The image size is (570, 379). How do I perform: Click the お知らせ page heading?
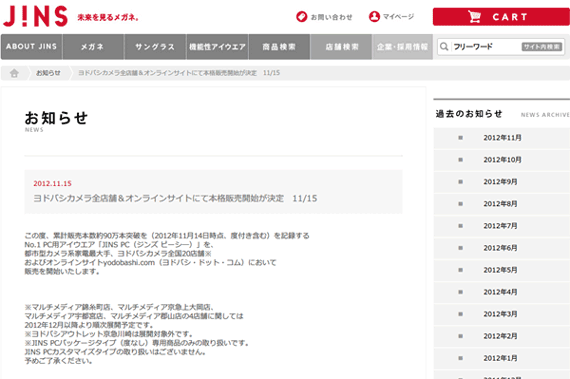click(x=56, y=118)
